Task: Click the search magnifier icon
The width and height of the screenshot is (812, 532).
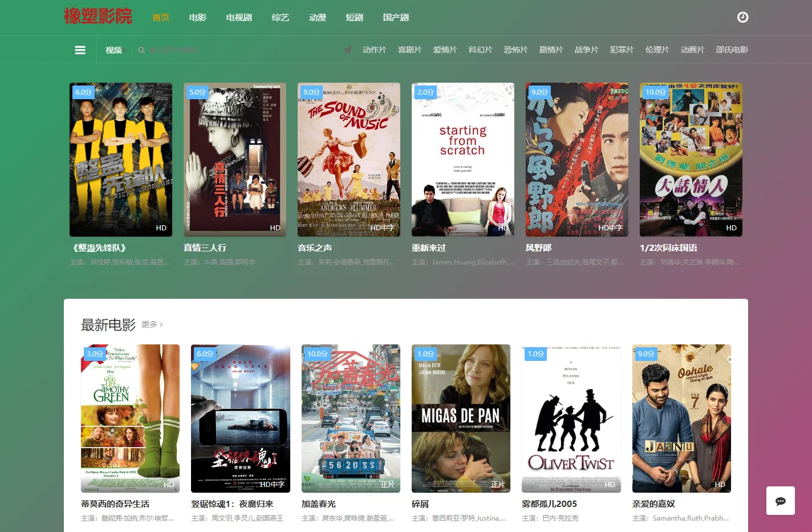Action: click(x=141, y=50)
